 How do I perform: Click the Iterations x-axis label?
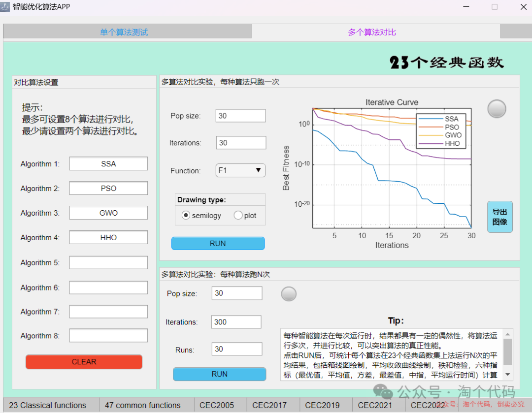[392, 245]
